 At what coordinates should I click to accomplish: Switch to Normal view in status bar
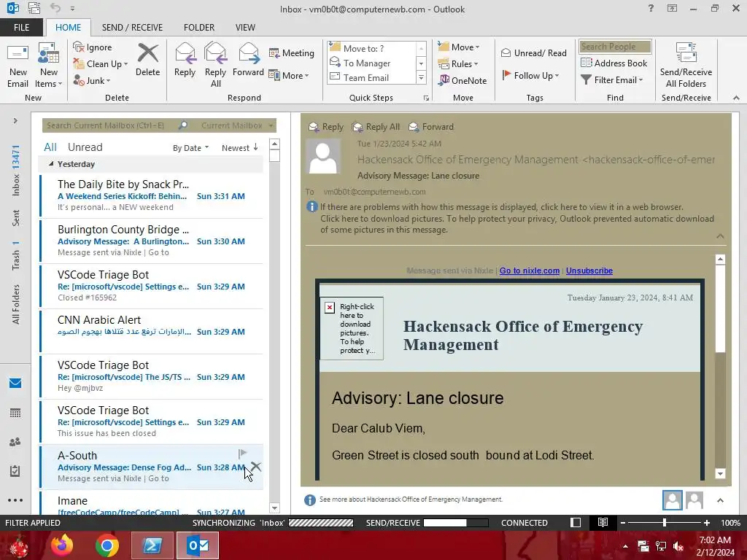[576, 522]
